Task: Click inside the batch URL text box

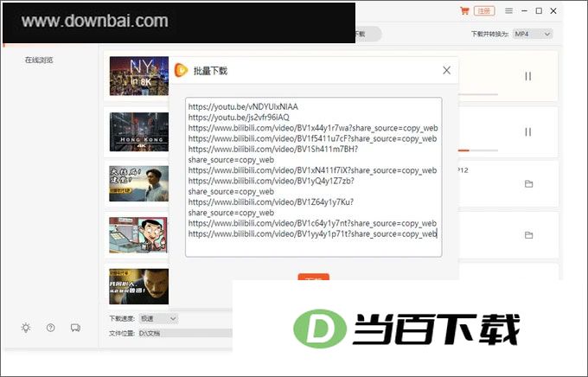Action: click(x=314, y=177)
